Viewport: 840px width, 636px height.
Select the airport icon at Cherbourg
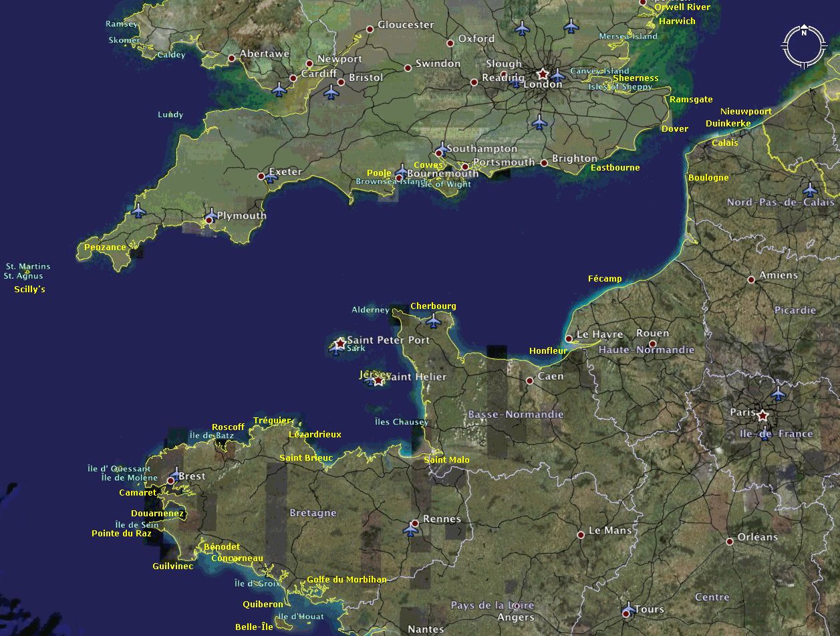tap(434, 321)
